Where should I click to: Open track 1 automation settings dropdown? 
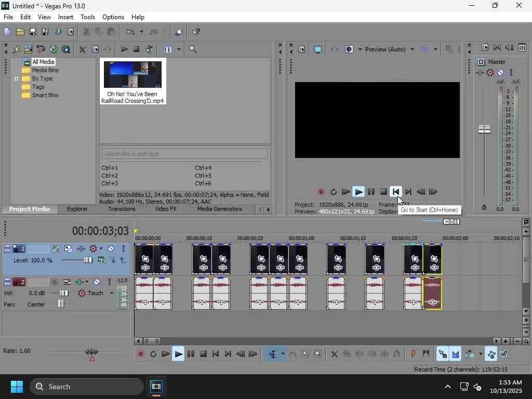pos(101,249)
